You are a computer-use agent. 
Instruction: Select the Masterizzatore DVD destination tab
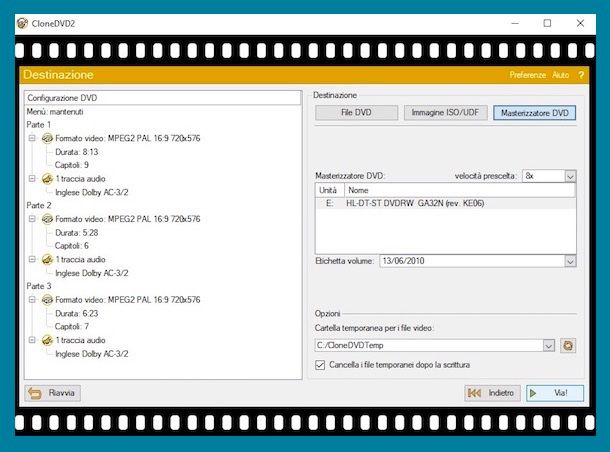(x=535, y=113)
